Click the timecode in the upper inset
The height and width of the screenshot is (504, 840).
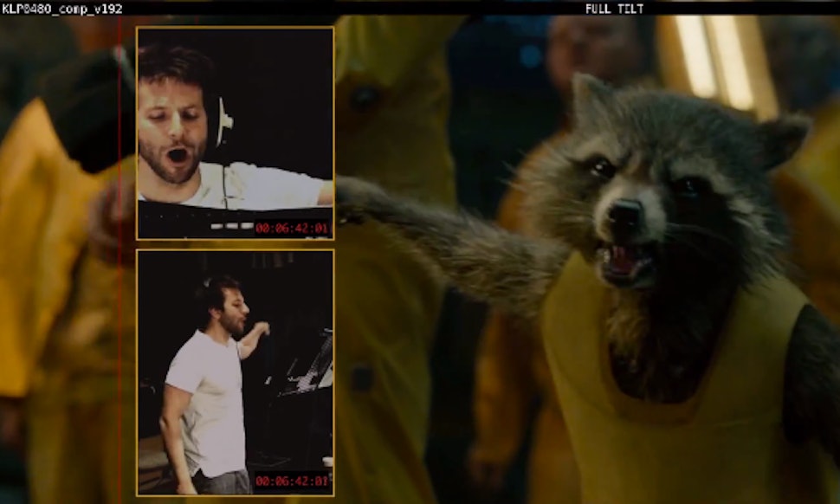pyautogui.click(x=292, y=228)
